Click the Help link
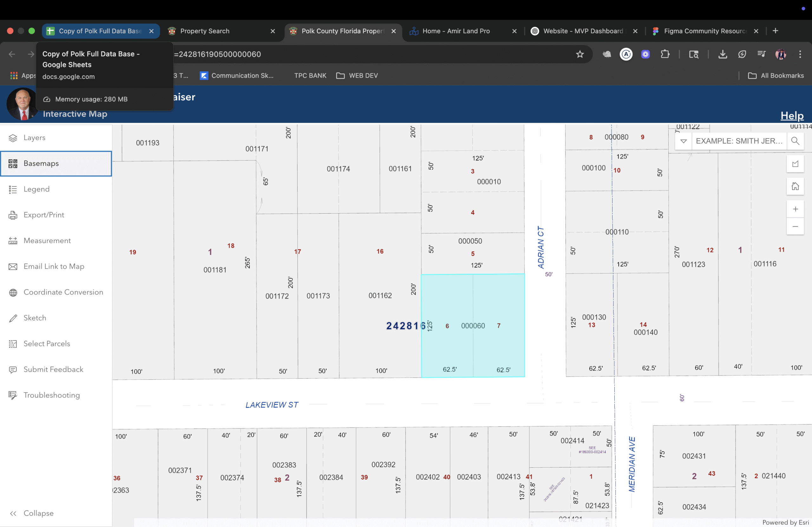The image size is (812, 527). [x=792, y=116]
